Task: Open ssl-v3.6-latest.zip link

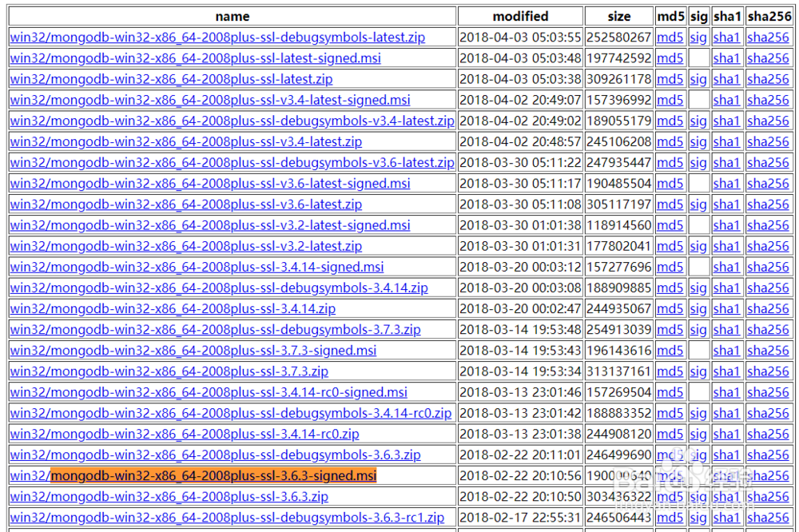Action: coord(186,204)
